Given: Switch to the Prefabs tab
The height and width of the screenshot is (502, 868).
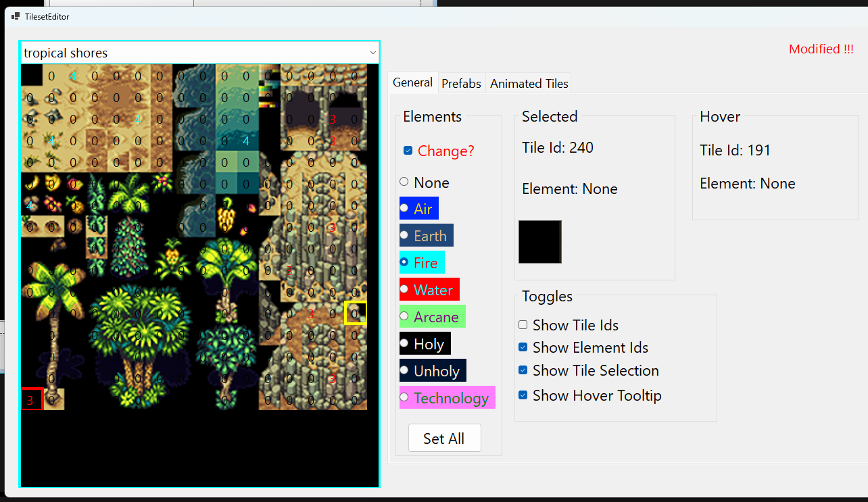Looking at the screenshot, I should [x=461, y=84].
